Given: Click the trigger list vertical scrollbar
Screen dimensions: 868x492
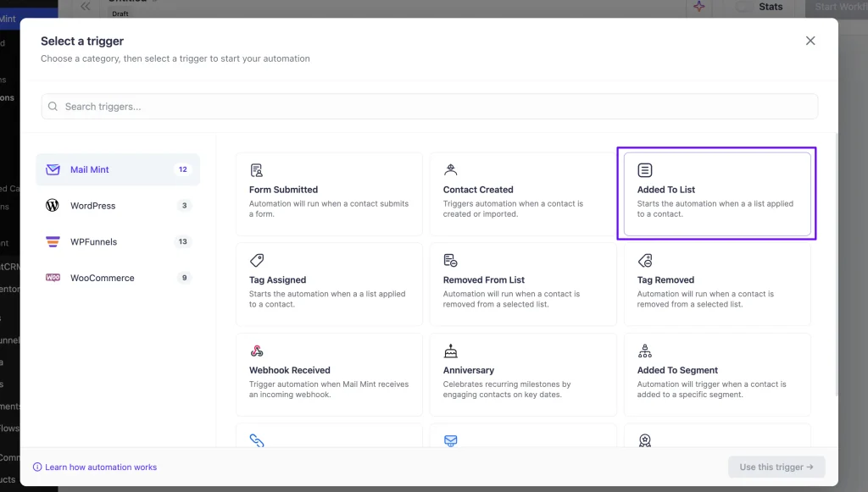Looking at the screenshot, I should click(836, 265).
